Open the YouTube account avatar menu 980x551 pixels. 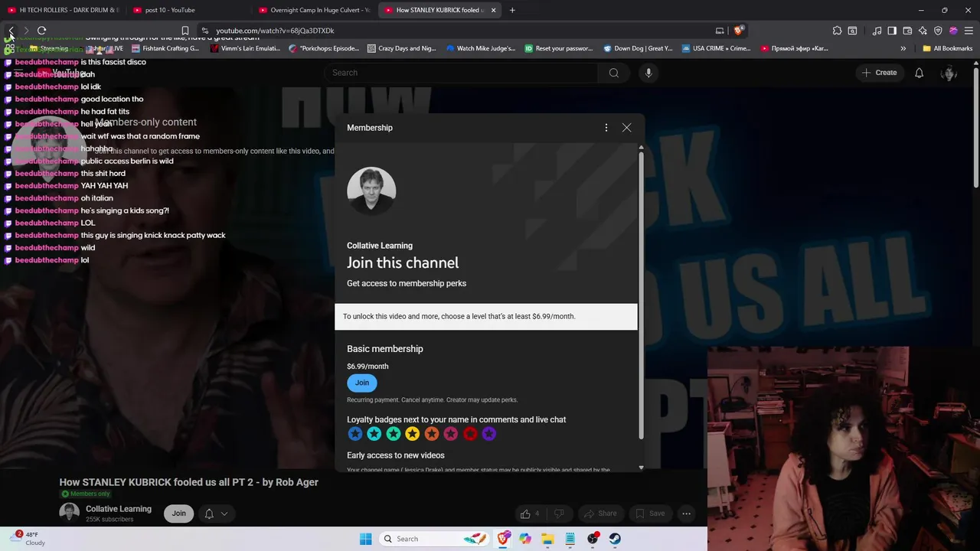pyautogui.click(x=949, y=73)
